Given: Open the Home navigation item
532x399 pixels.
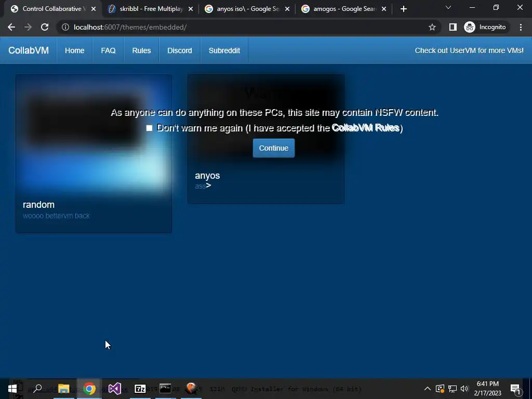Looking at the screenshot, I should pyautogui.click(x=75, y=50).
